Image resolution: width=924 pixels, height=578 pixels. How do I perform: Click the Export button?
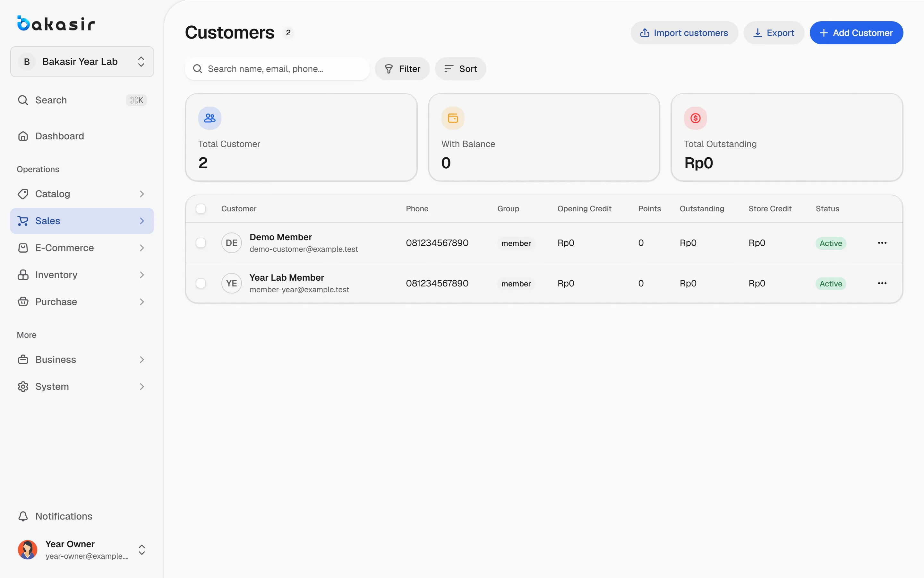tap(774, 33)
